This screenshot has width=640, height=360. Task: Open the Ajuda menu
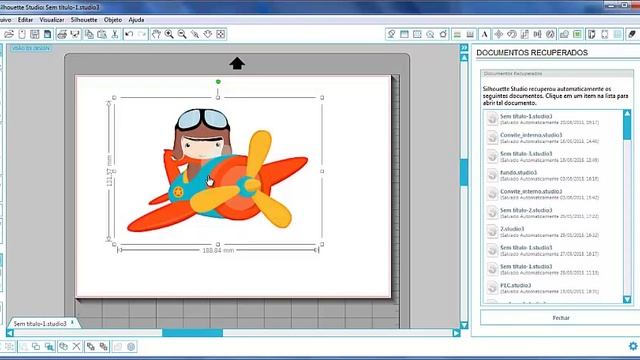[x=136, y=20]
